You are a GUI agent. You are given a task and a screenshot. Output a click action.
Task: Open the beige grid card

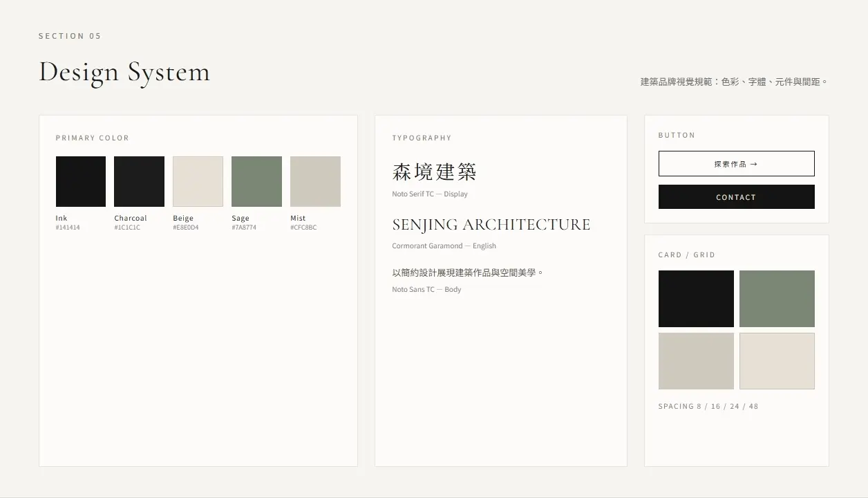(x=777, y=361)
